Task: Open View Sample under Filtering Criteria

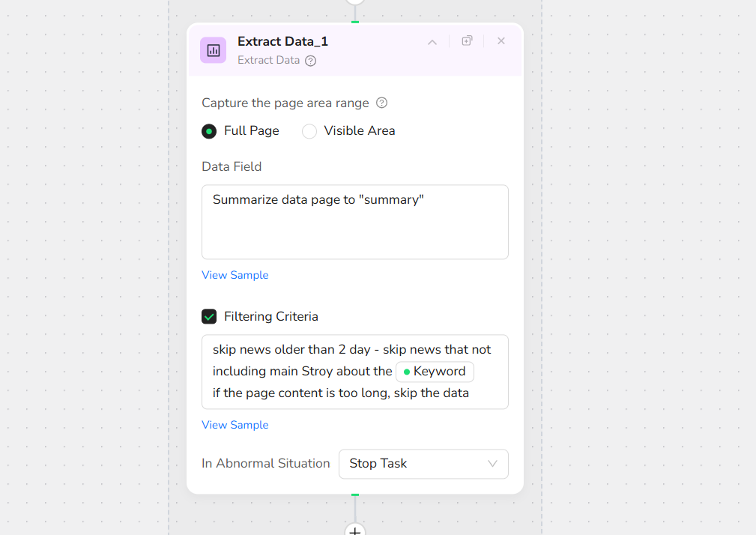Action: 235,425
